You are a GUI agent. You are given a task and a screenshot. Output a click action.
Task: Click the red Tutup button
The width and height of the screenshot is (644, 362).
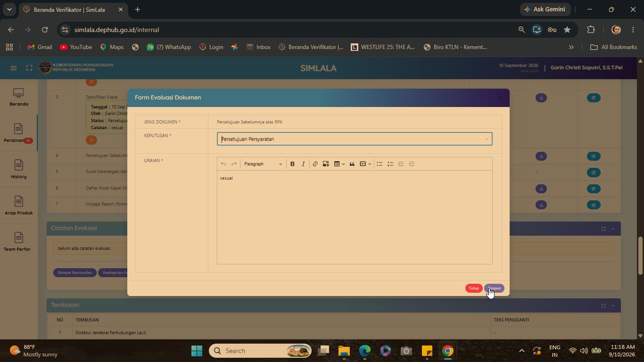coord(474,288)
